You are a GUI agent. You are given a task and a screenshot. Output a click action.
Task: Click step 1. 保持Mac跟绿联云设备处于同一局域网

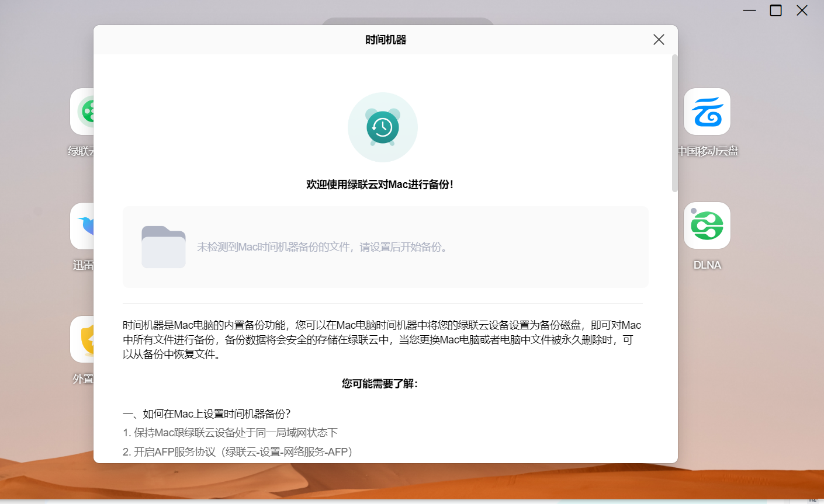(230, 433)
